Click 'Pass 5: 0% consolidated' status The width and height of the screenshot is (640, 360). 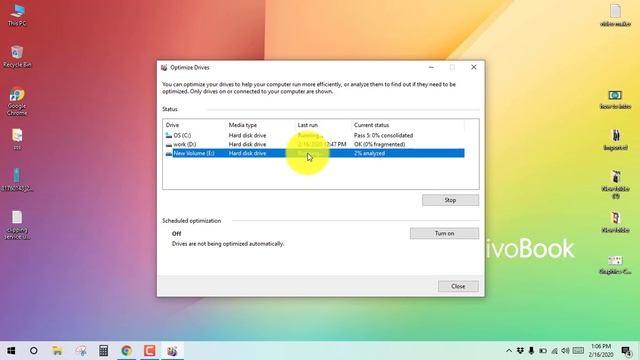[383, 135]
